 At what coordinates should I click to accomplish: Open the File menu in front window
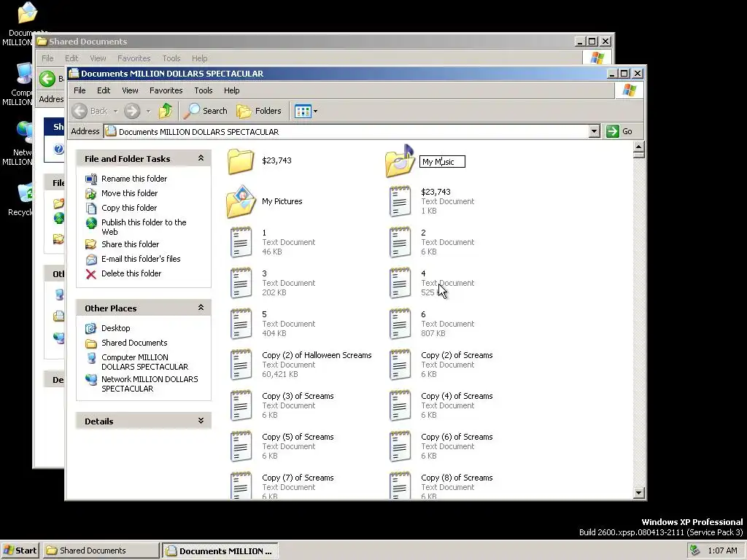80,90
